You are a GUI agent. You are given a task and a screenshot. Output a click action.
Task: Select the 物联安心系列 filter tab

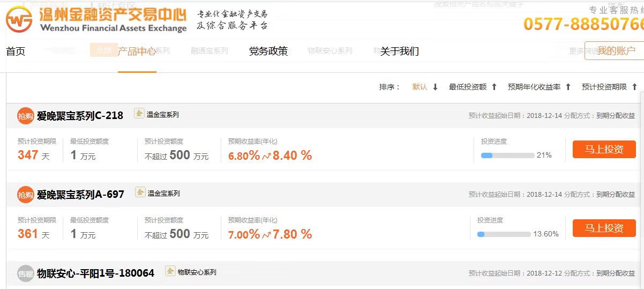330,51
